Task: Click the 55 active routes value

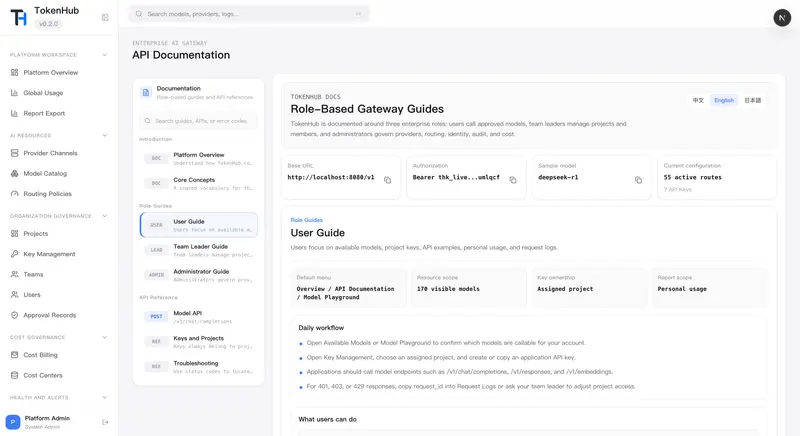Action: coord(692,177)
